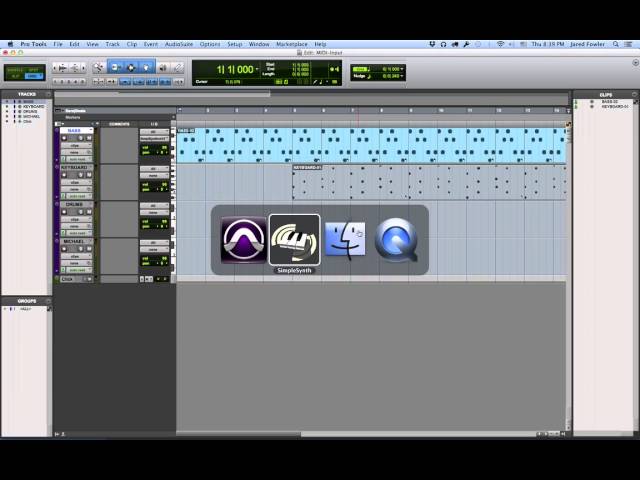Select the Grabber hand tool
Screen dimensions: 640x480
point(147,68)
